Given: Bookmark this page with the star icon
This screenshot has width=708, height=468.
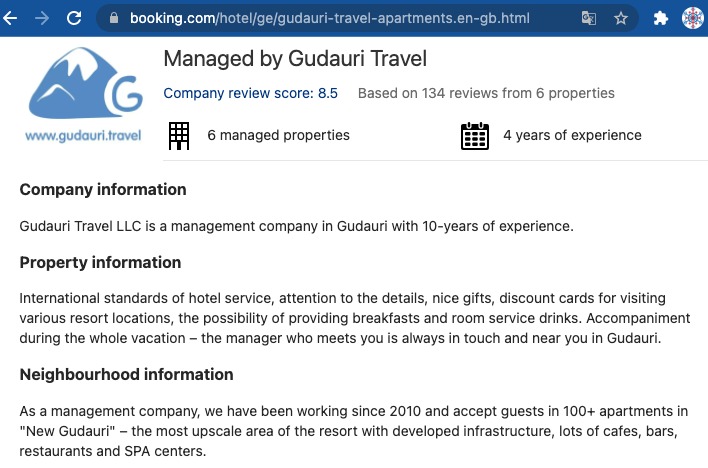Looking at the screenshot, I should (x=621, y=18).
